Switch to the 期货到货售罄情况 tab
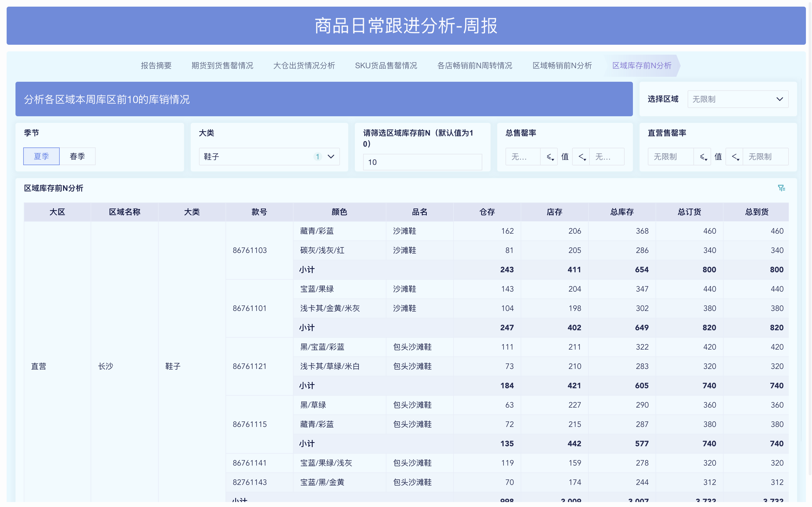 tap(222, 65)
